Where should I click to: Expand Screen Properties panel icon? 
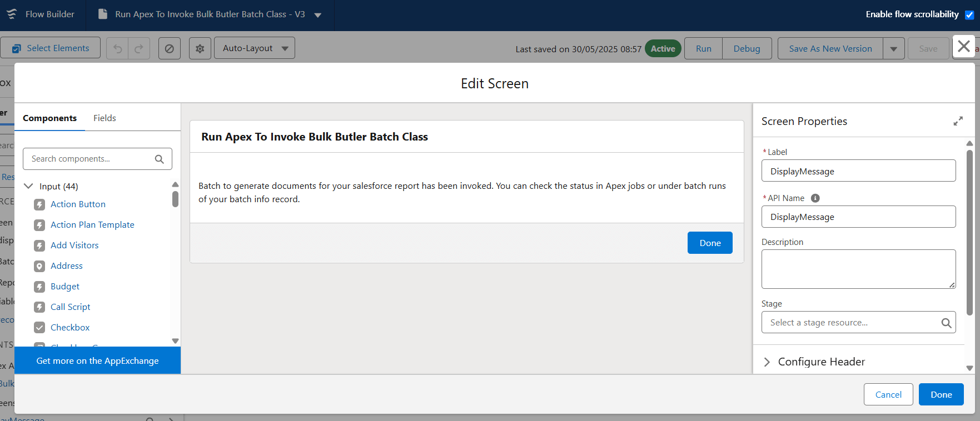coord(958,121)
